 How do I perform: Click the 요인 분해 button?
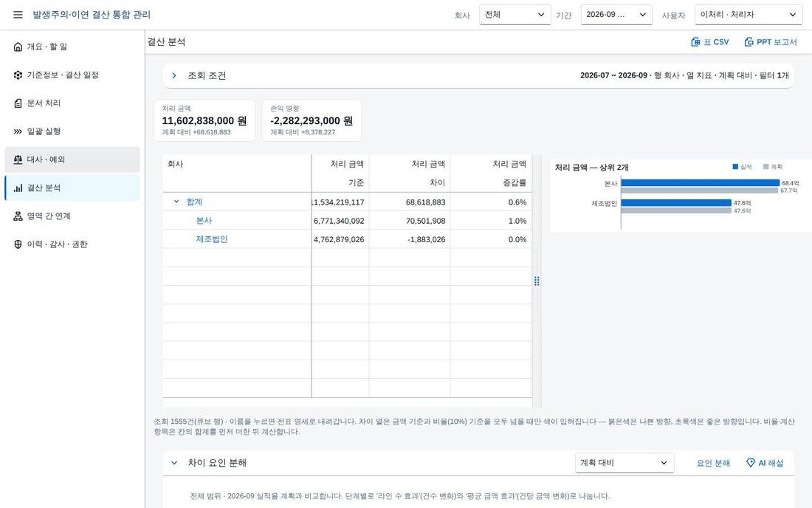[x=713, y=462]
